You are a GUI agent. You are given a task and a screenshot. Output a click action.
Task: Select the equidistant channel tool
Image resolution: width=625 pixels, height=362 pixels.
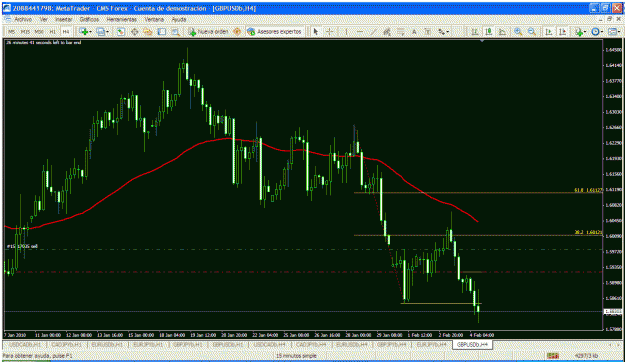pyautogui.click(x=387, y=31)
